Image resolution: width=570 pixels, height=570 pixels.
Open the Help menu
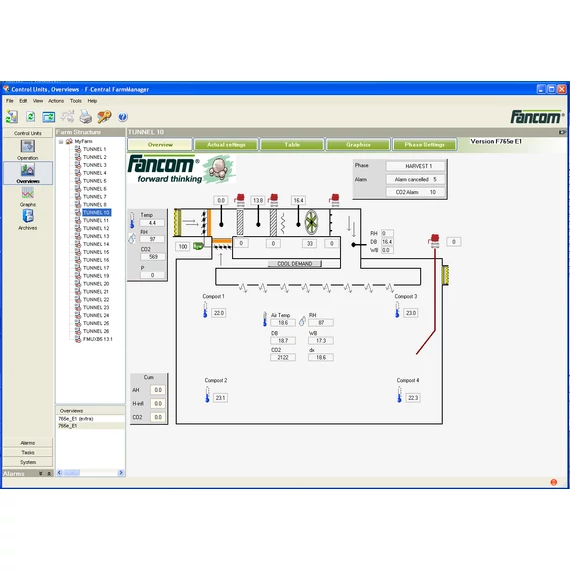92,101
